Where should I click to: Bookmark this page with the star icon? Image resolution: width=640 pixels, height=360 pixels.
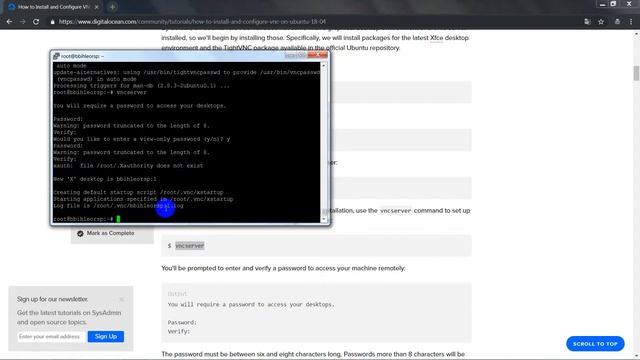point(601,22)
